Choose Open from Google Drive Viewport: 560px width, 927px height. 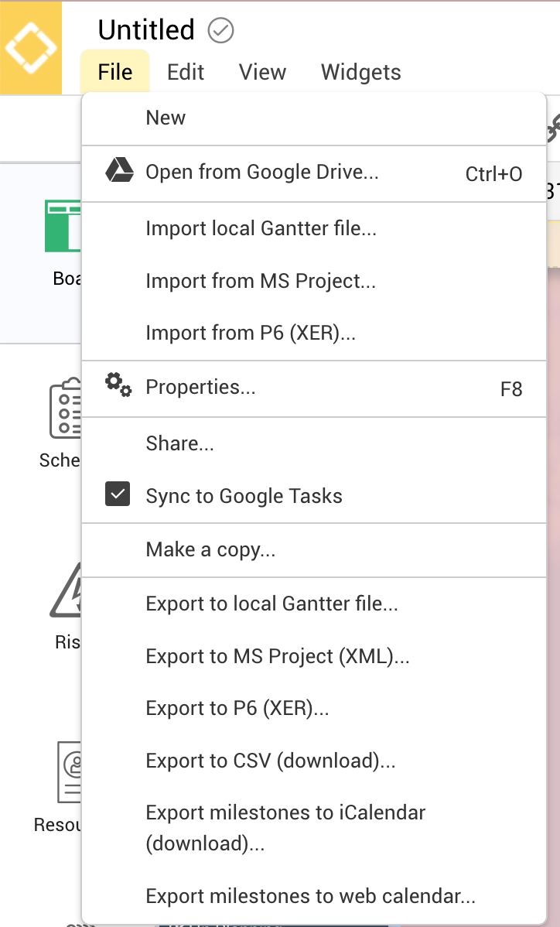[314, 173]
